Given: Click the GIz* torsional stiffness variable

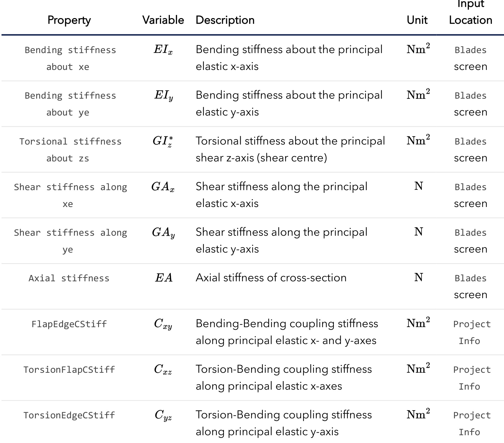Looking at the screenshot, I should 163,141.
